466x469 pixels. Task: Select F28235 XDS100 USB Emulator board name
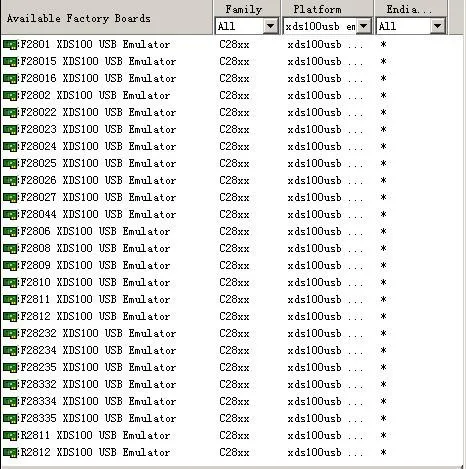98,367
